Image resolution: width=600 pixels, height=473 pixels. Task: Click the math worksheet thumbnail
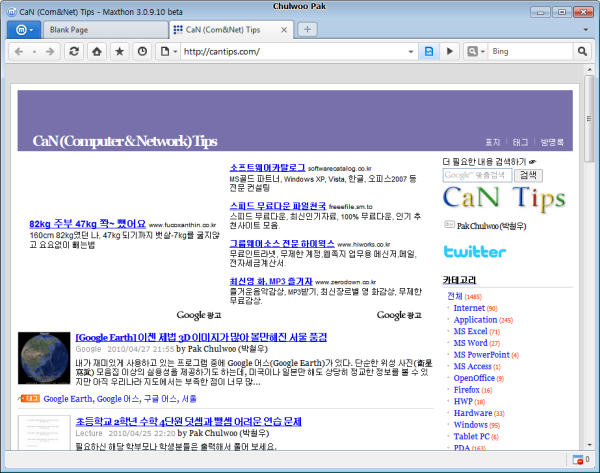pyautogui.click(x=44, y=433)
